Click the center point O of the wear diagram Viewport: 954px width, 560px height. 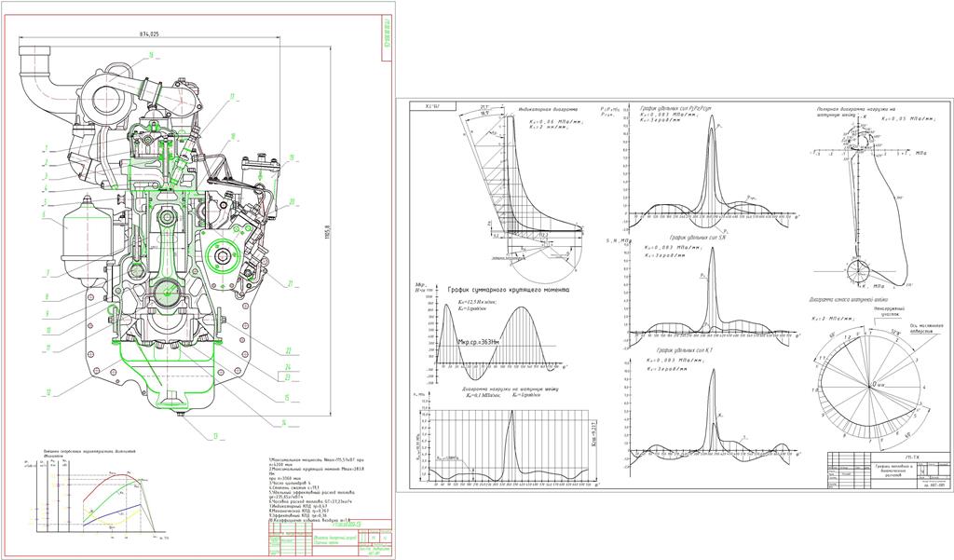[x=869, y=386]
